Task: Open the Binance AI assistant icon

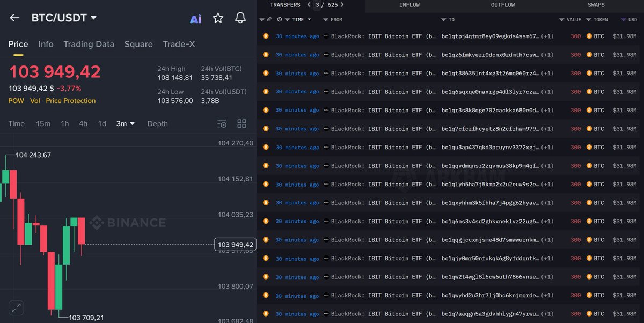Action: pos(195,18)
